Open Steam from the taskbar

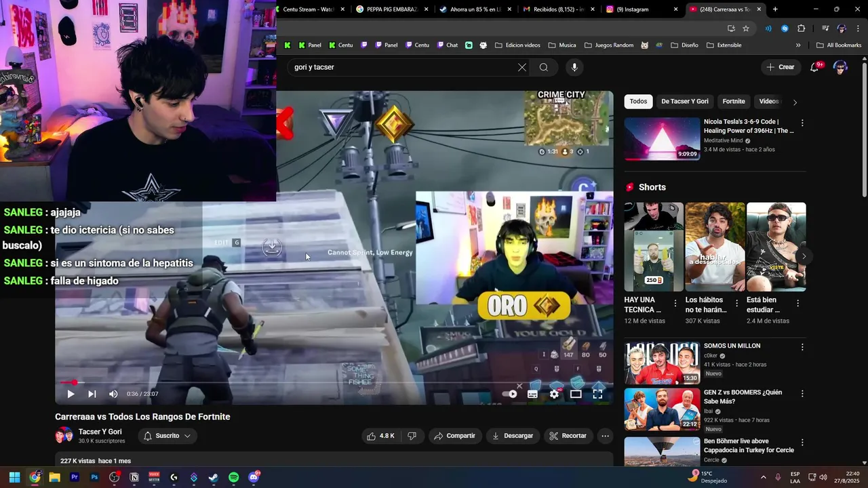(213, 477)
